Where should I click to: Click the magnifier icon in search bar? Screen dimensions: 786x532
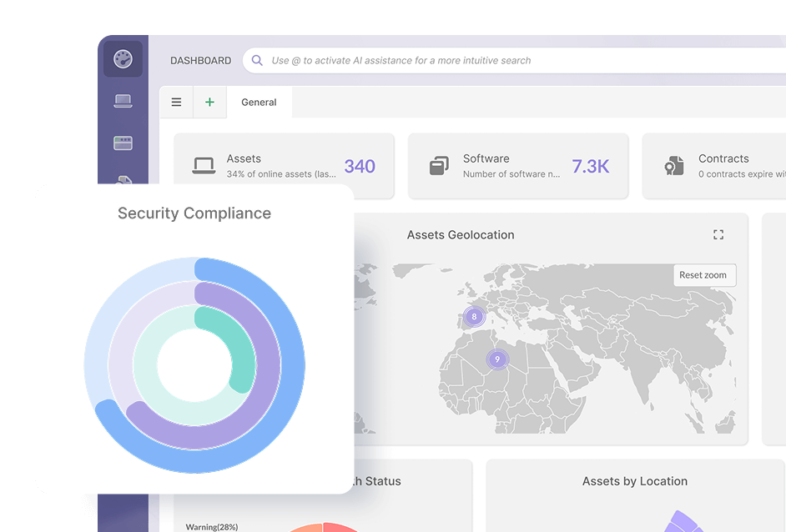(x=257, y=60)
